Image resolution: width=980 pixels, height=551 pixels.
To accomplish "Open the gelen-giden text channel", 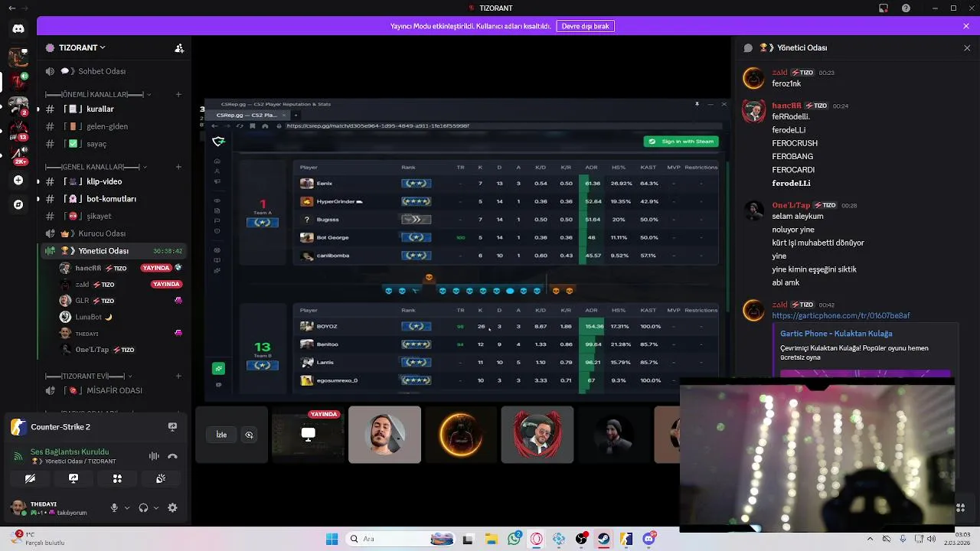I will (113, 126).
